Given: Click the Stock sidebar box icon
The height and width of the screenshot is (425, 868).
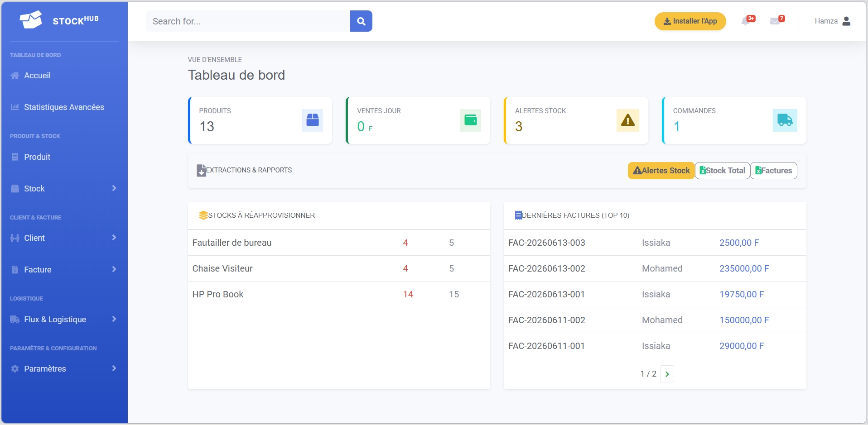Looking at the screenshot, I should [15, 189].
